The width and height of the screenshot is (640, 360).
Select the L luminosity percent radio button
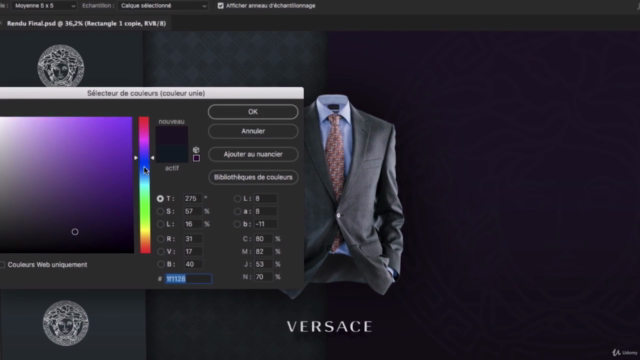pos(160,224)
